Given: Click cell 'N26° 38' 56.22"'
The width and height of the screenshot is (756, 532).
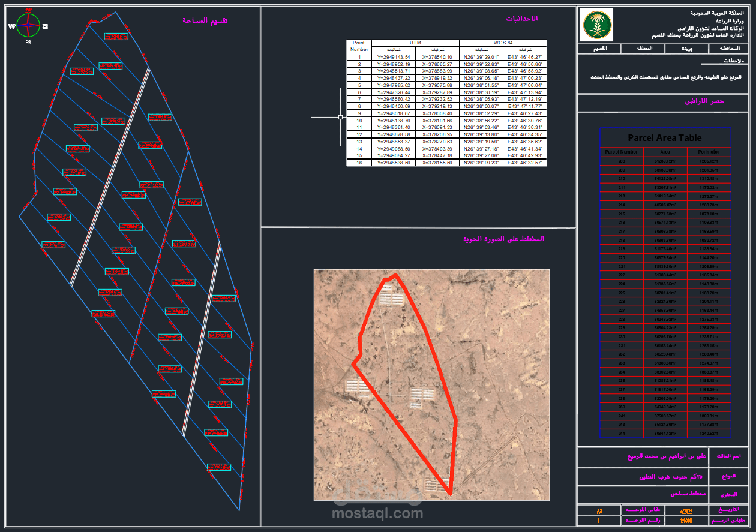Looking at the screenshot, I should coord(481,121).
